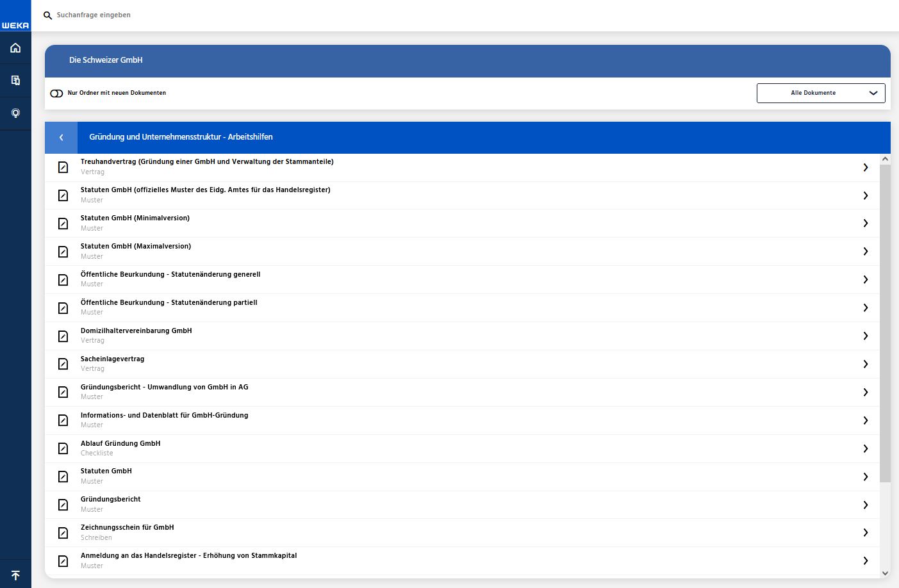Go back using the left chevron button
This screenshot has height=588, width=899.
click(62, 137)
